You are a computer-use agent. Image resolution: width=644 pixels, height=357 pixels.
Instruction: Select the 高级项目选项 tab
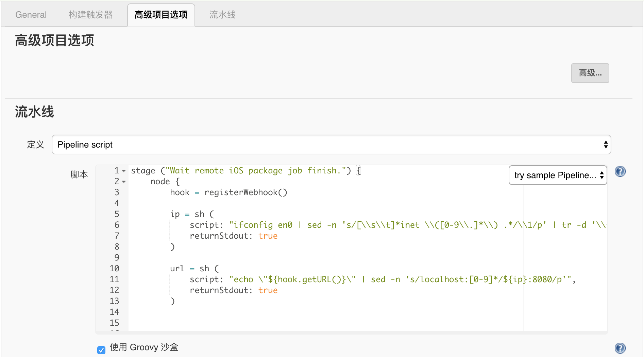[161, 15]
